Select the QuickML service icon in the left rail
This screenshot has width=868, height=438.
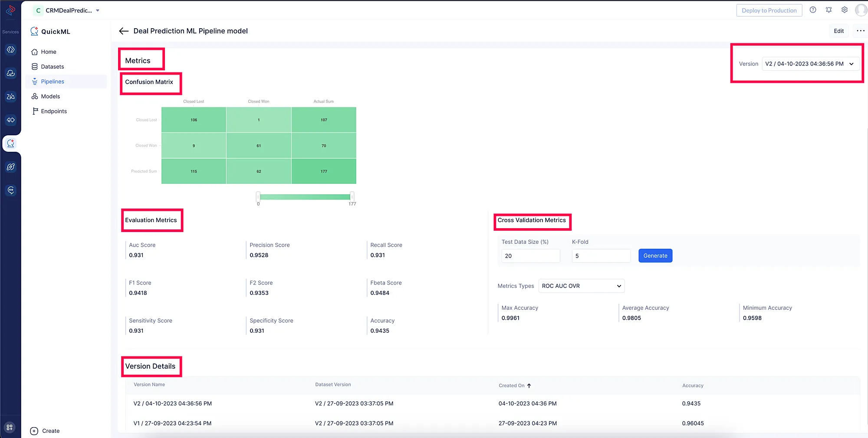[x=11, y=143]
